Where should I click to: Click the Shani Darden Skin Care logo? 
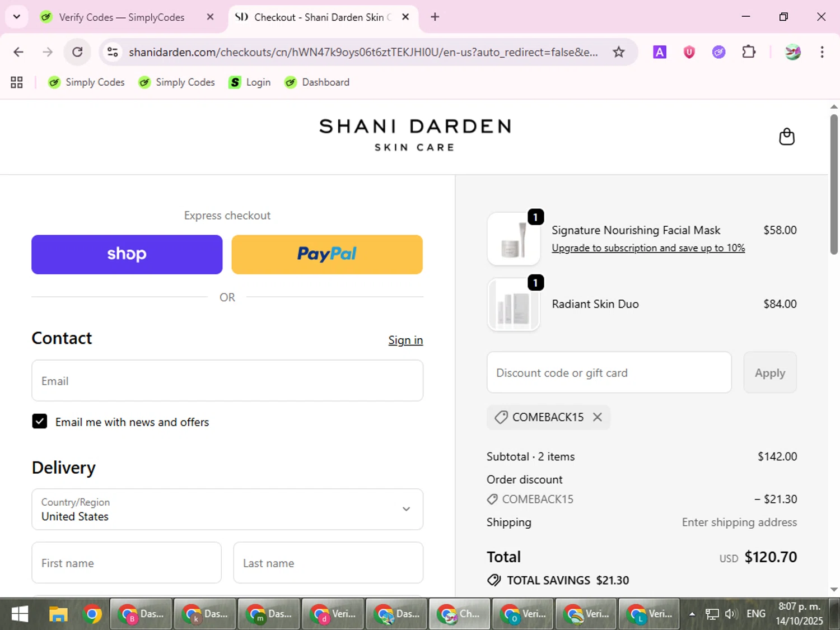point(415,135)
